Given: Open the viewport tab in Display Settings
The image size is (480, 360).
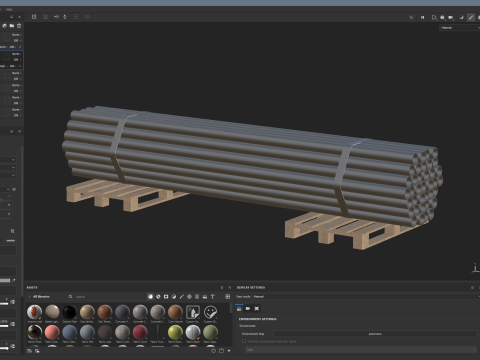Looking at the screenshot, I should pos(257,309).
